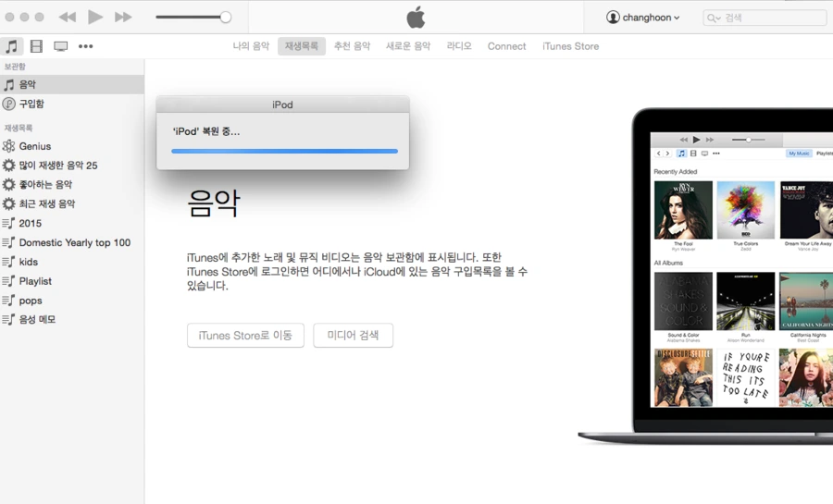Click gear icon beside 좋아하는 음악
Viewport: 833px width, 504px height.
click(x=8, y=185)
